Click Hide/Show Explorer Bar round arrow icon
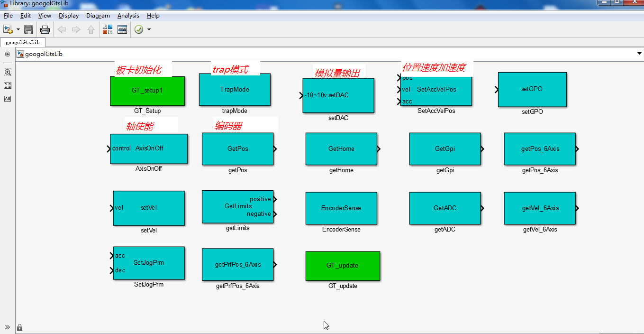This screenshot has height=334, width=644. pos(8,54)
